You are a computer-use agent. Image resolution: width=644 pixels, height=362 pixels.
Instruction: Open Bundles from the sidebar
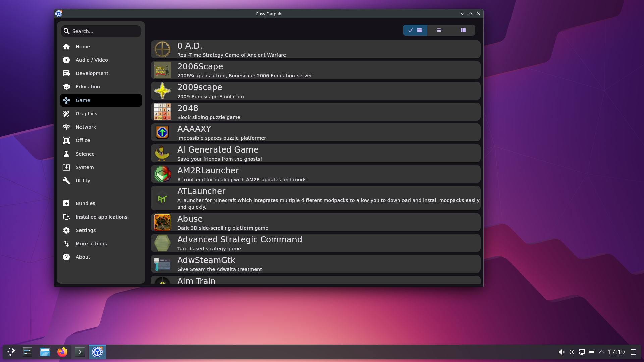coord(101,203)
